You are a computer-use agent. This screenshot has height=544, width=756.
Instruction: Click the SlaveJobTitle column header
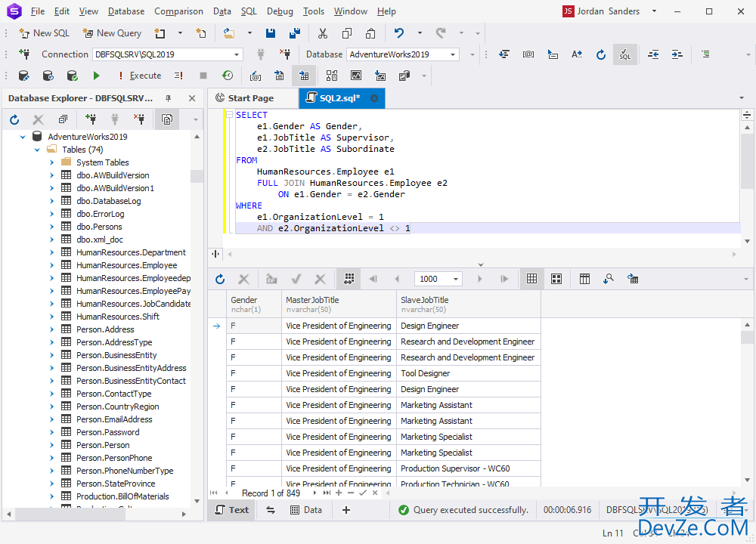coord(469,304)
